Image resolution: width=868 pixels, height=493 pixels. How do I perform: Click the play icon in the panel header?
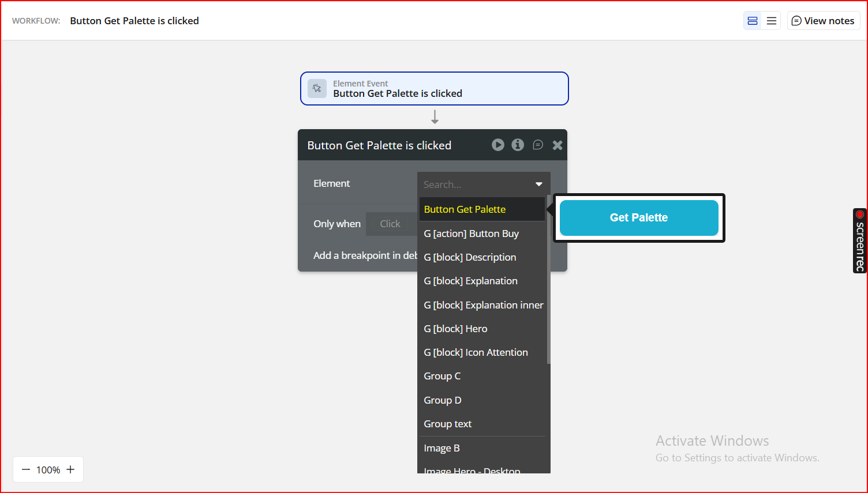pyautogui.click(x=498, y=145)
